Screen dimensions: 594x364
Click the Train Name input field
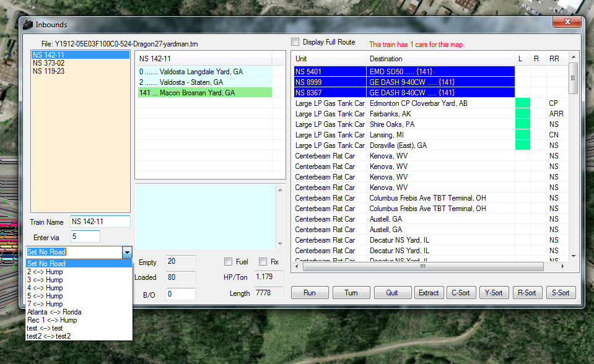pos(100,222)
